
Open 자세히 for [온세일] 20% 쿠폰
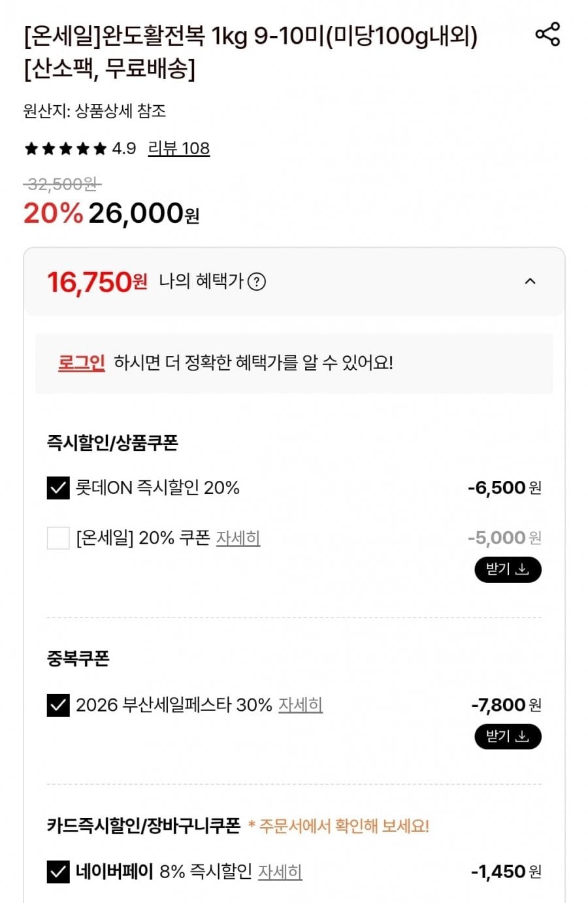pos(238,538)
